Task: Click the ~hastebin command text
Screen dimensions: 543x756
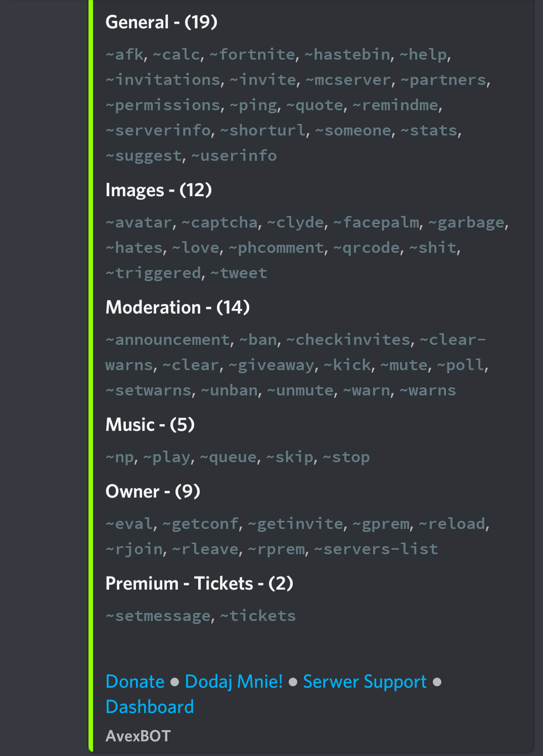Action: 348,55
